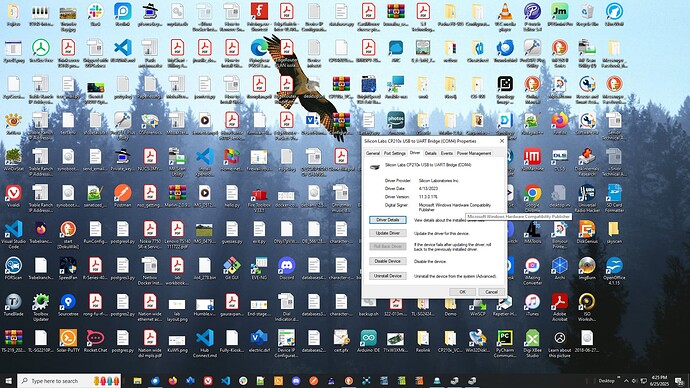Launch the Solar-PuTTY desktop shortcut
Image resolution: width=690 pixels, height=388 pixels.
point(68,341)
